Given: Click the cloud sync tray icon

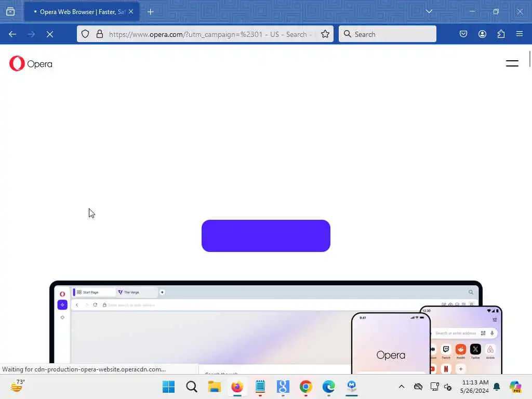Looking at the screenshot, I should coord(418,387).
